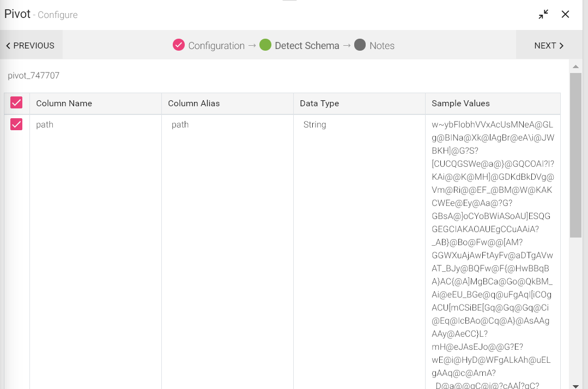This screenshot has width=588, height=389.
Task: Click the Column Alias header
Action: (193, 104)
